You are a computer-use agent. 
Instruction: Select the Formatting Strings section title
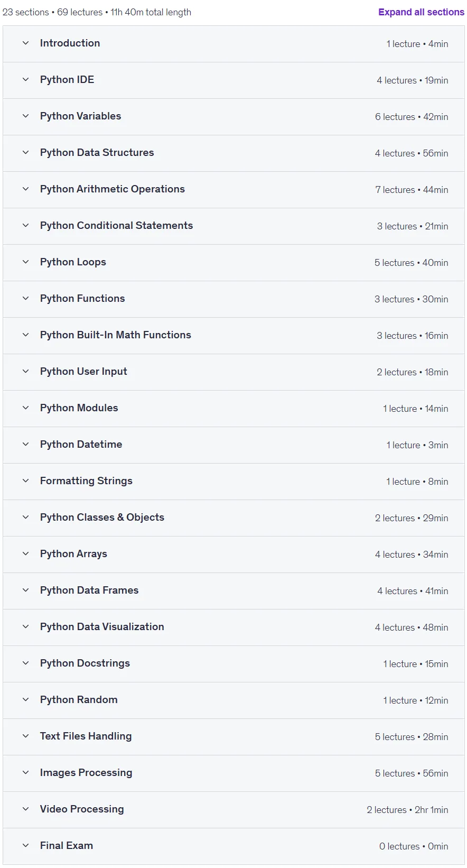pyautogui.click(x=86, y=481)
